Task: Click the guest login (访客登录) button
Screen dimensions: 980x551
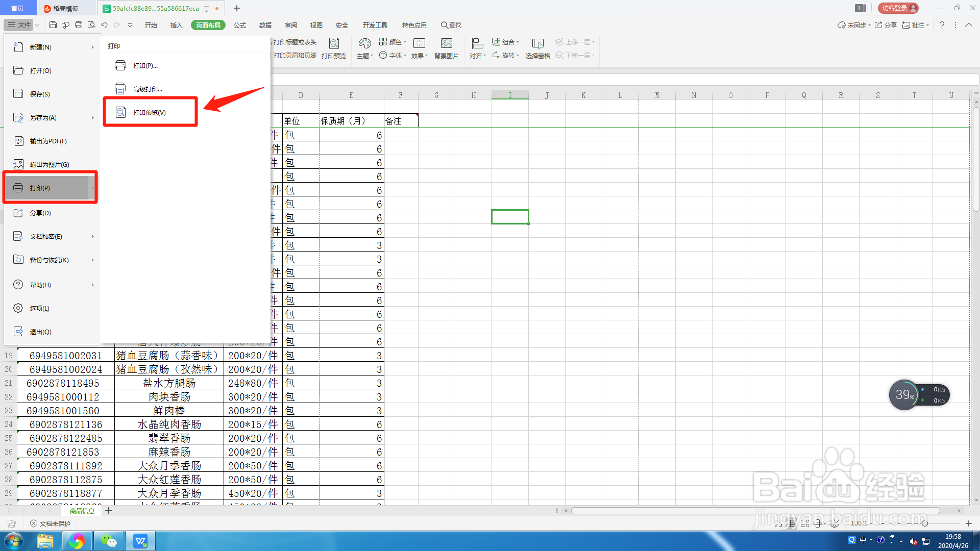Action: (898, 8)
